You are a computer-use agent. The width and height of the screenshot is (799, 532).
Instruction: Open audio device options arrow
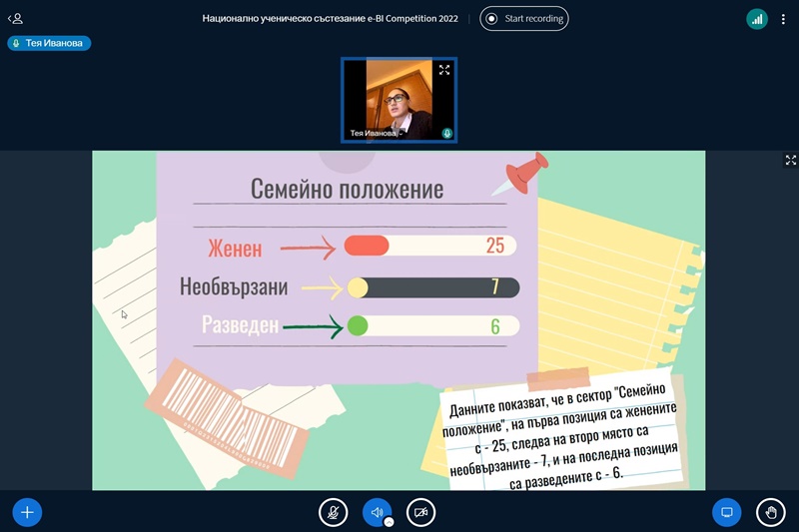[x=389, y=522]
